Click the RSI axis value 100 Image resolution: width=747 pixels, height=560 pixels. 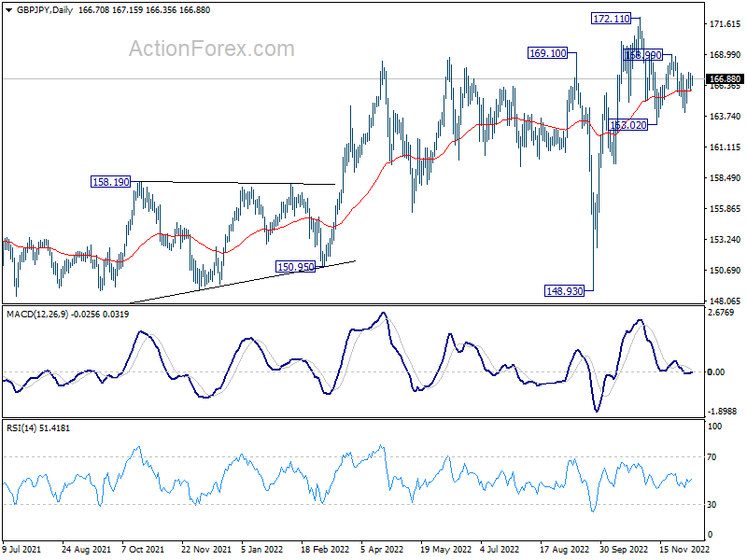click(x=714, y=427)
